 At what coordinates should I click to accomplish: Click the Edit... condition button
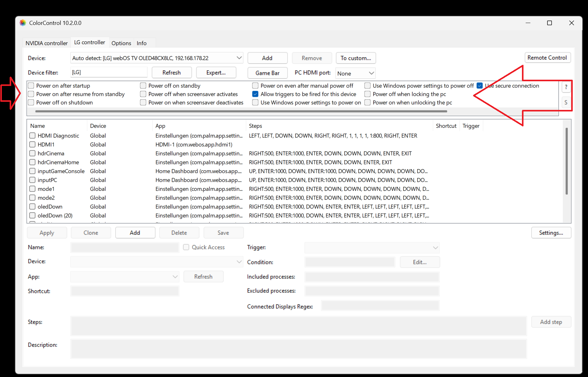point(420,262)
